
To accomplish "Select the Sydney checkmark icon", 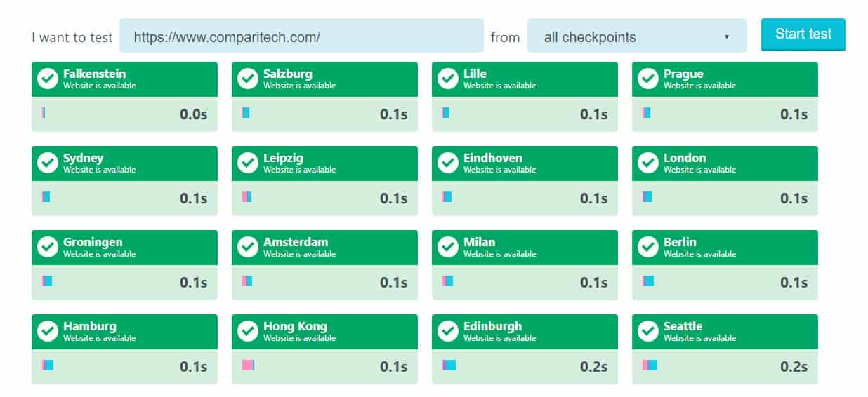I will (47, 163).
